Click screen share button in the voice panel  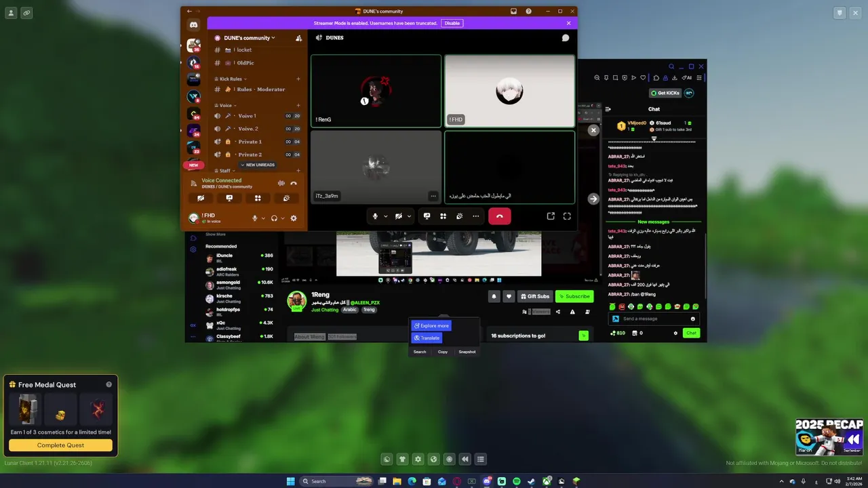click(x=229, y=198)
